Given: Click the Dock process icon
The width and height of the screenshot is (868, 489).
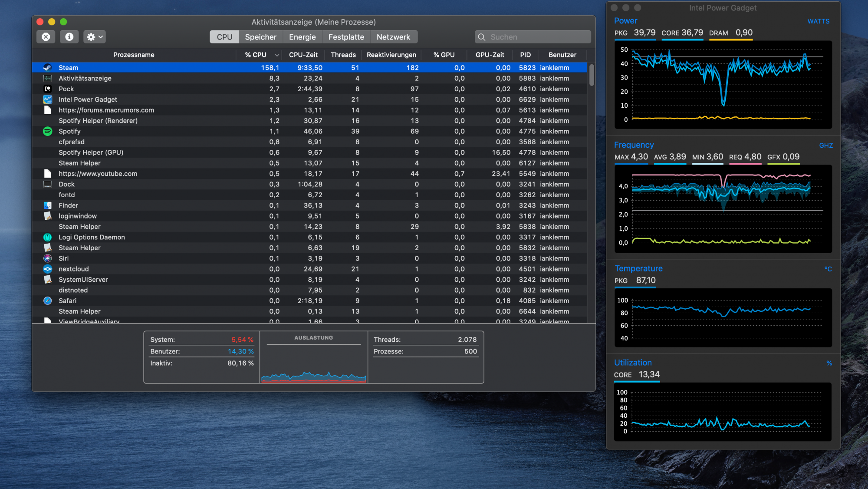Looking at the screenshot, I should [x=48, y=184].
